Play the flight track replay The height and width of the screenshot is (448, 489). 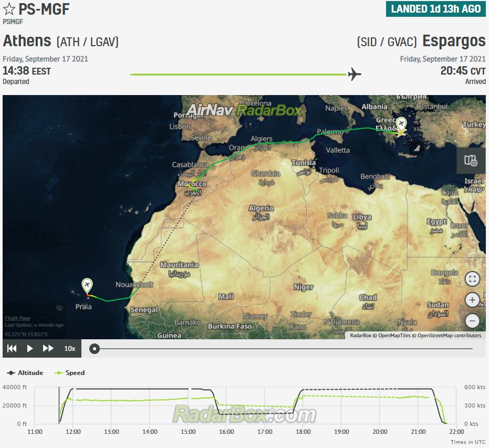point(30,349)
